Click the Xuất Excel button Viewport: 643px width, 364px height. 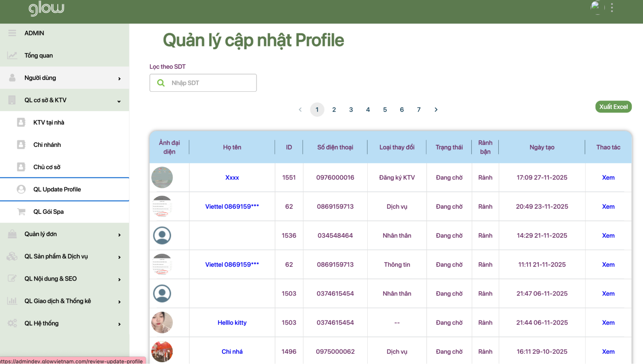click(x=613, y=107)
